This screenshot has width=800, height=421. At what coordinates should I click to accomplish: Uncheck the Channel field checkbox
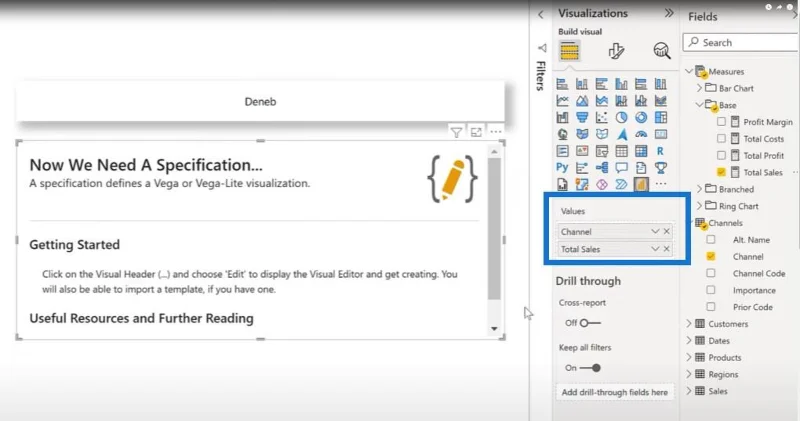(x=711, y=256)
